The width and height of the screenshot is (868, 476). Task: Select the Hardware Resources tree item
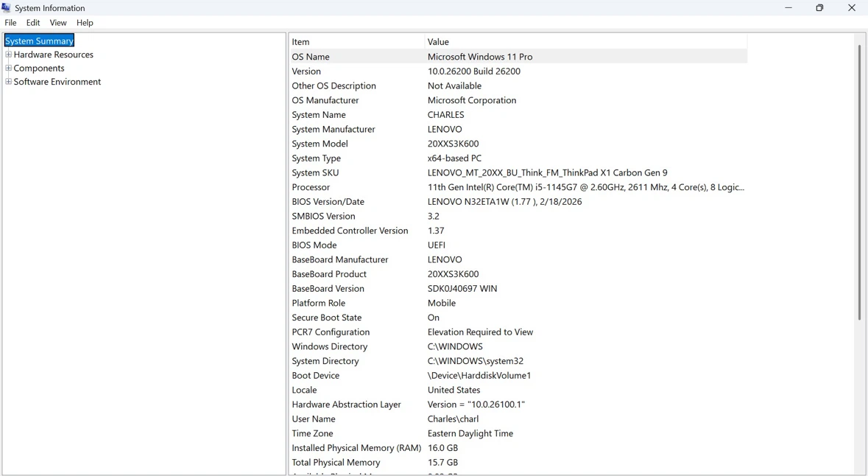(x=54, y=55)
